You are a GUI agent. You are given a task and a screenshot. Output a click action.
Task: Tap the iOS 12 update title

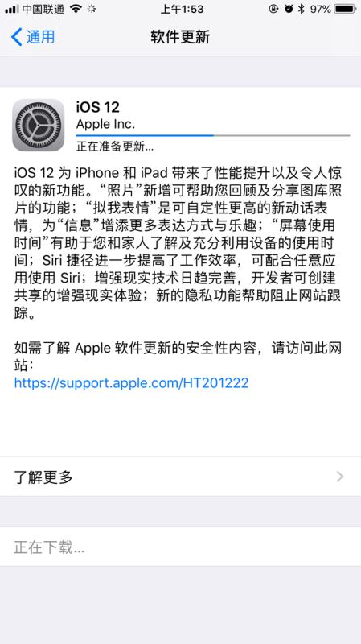pyautogui.click(x=97, y=107)
